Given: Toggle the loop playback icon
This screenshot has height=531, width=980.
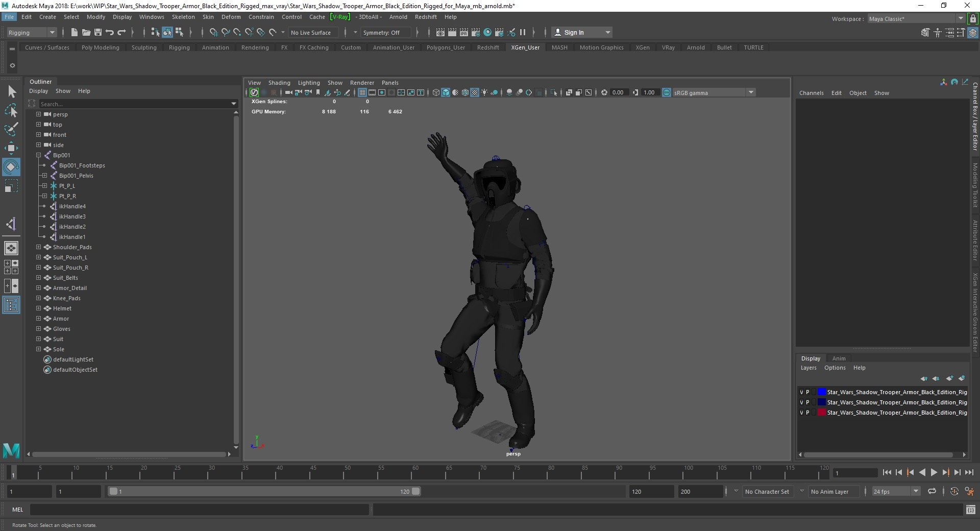Looking at the screenshot, I should [x=932, y=491].
